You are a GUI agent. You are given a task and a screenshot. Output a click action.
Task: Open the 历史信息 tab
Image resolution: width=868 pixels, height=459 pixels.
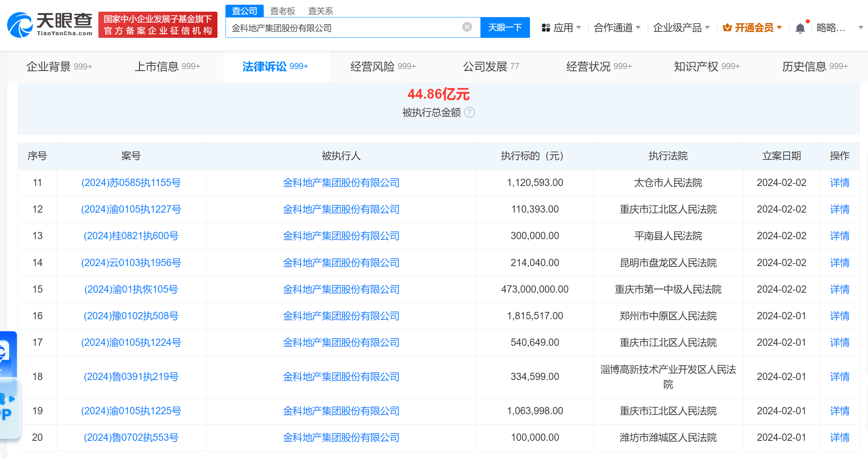click(815, 67)
